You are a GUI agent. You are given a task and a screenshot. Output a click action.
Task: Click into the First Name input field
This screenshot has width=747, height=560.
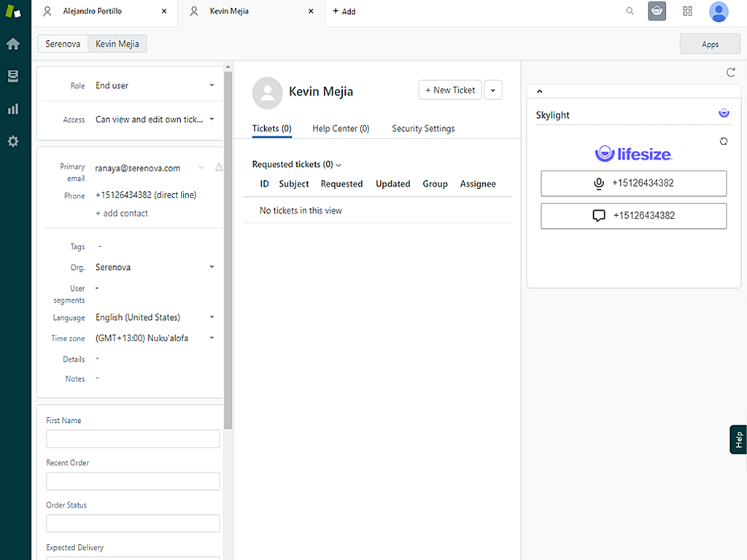[x=133, y=439]
